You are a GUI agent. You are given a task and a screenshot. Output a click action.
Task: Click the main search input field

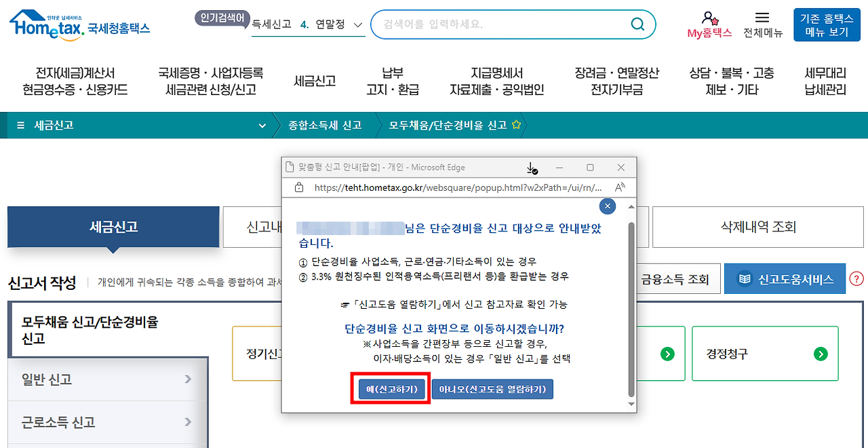click(x=502, y=24)
